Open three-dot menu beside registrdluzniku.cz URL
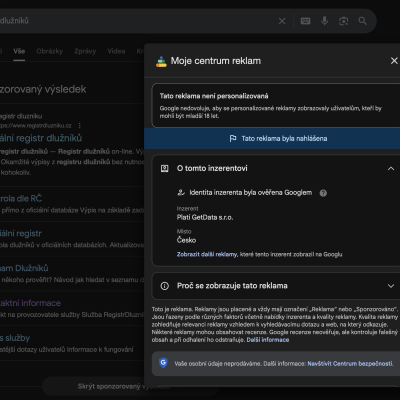 [79, 126]
